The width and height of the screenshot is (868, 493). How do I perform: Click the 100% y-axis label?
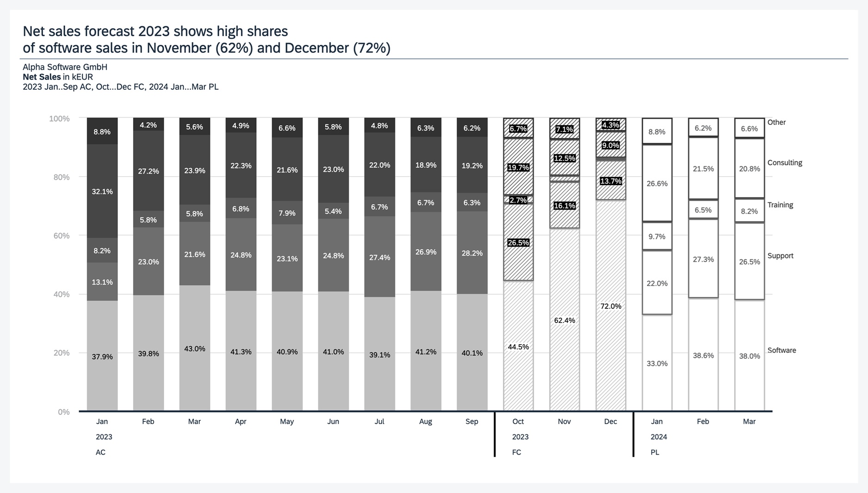click(x=59, y=118)
